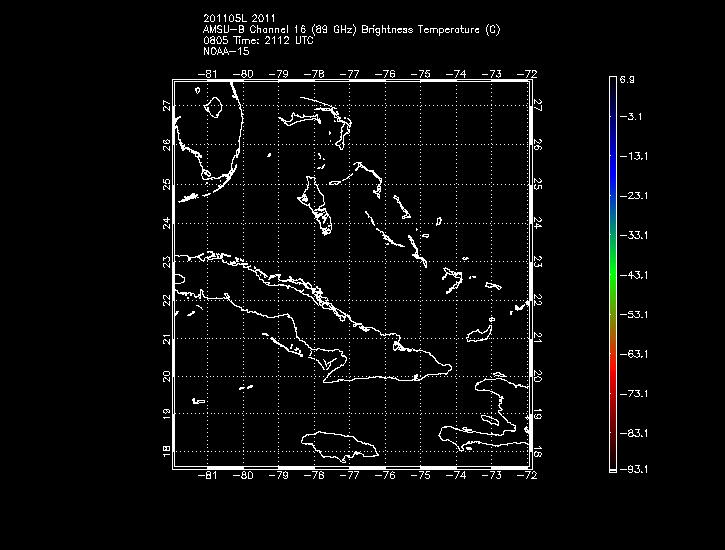Click the "-53.1" color bar label

[x=634, y=315]
